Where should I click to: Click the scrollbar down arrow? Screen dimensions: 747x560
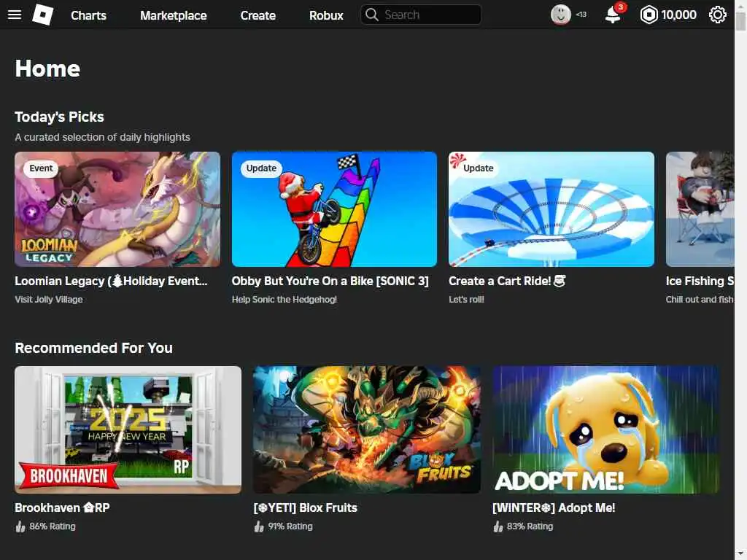tap(740, 554)
